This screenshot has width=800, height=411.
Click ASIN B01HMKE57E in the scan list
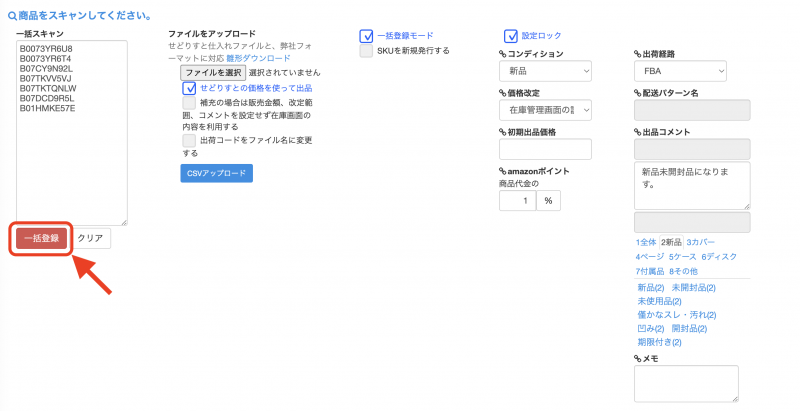click(x=47, y=109)
